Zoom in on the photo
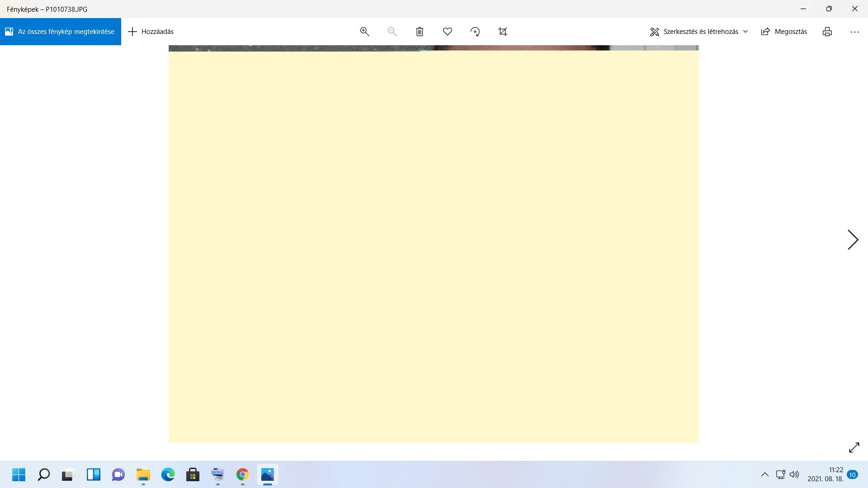The image size is (868, 488). click(x=365, y=32)
